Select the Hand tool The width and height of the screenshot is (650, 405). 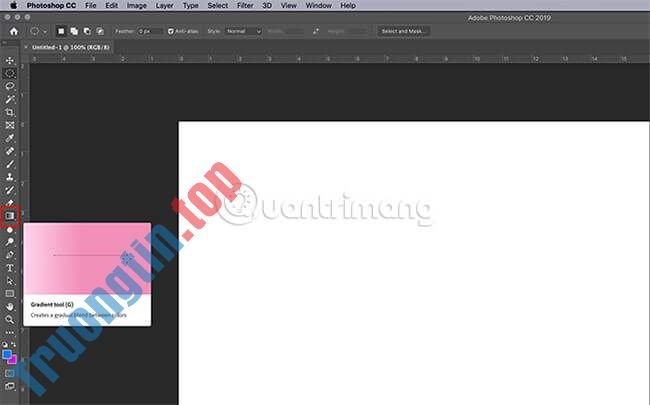coord(10,307)
